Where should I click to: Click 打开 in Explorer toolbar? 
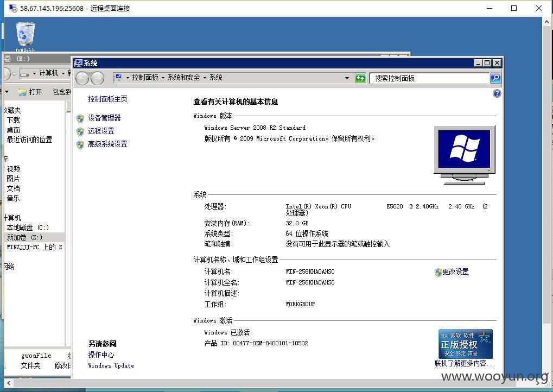(x=35, y=92)
